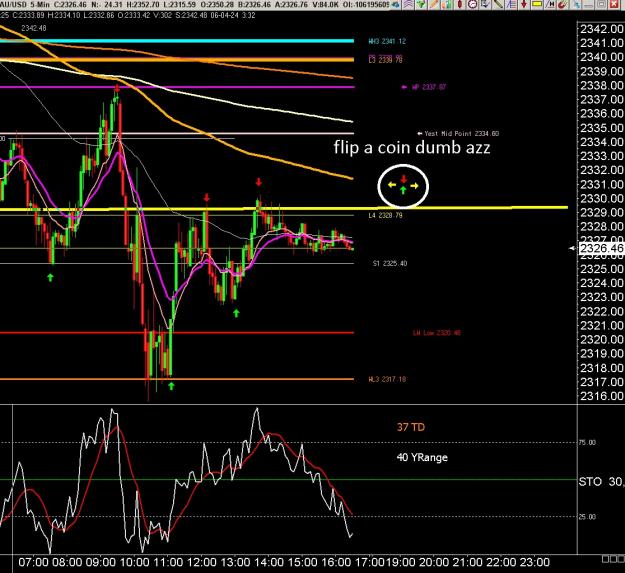
Task: Click the 37 TD text in indicator pane
Action: pyautogui.click(x=411, y=428)
